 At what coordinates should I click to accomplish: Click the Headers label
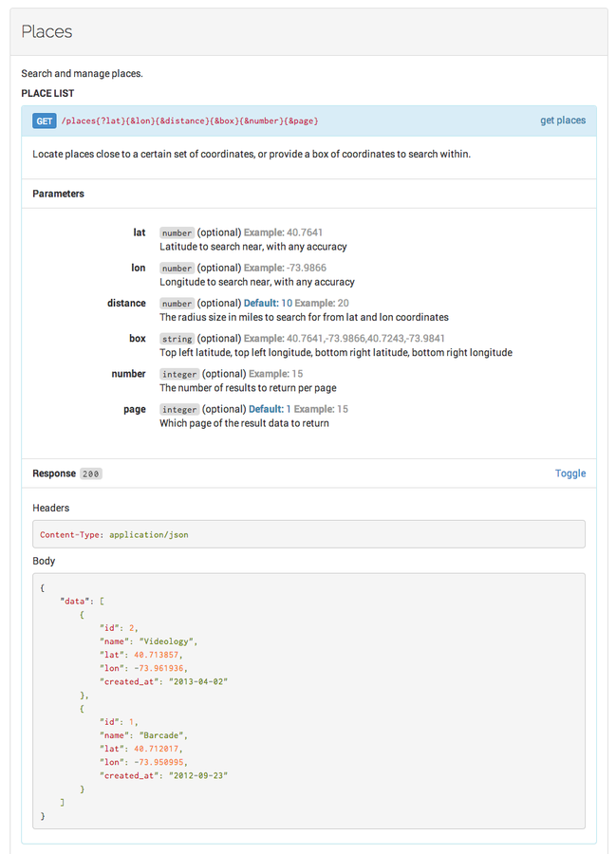[50, 508]
